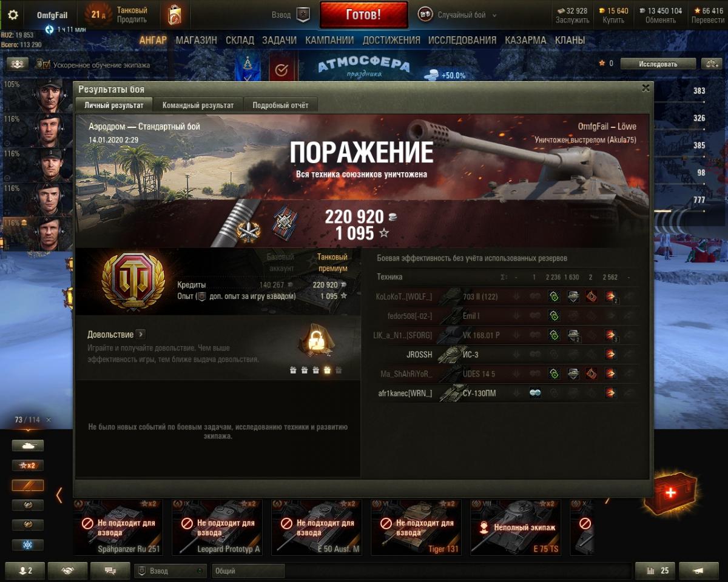Switch to Командный результат tab

point(198,105)
